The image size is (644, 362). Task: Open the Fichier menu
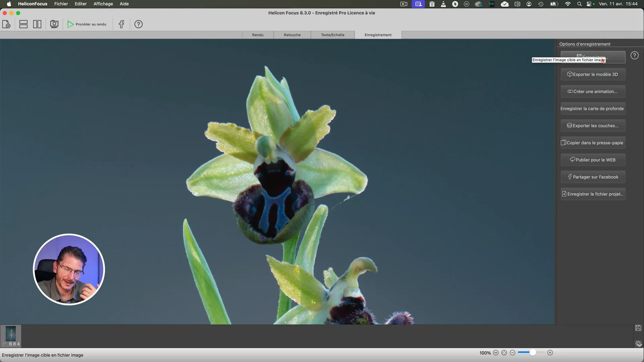(x=61, y=4)
